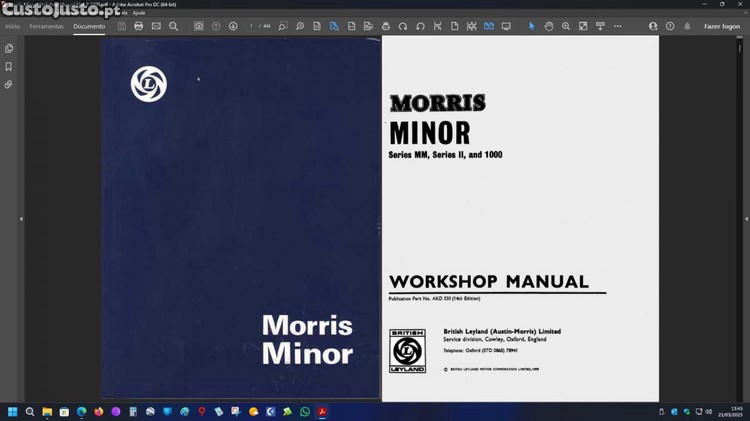Open the Ajuda menu
The height and width of the screenshot is (421, 750).
[x=139, y=12]
